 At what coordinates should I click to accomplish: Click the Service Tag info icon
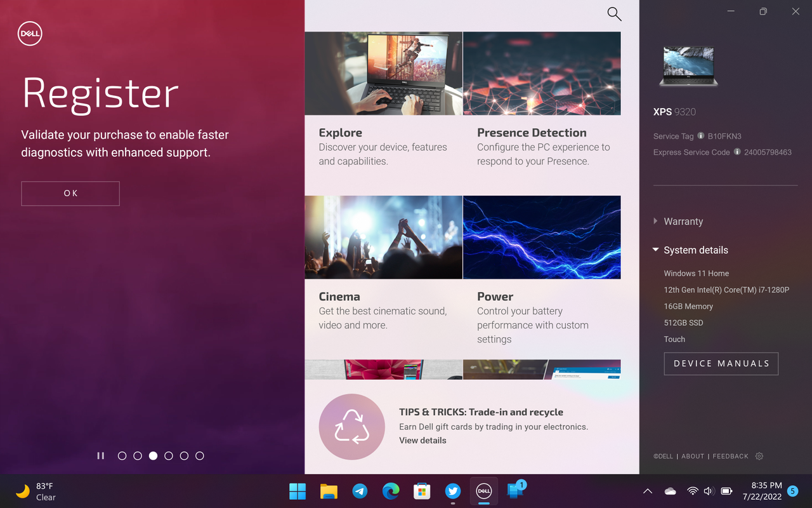701,136
